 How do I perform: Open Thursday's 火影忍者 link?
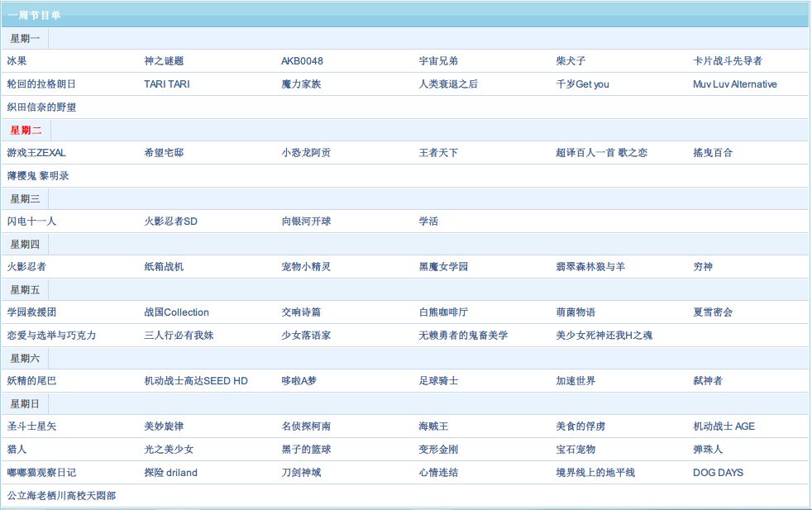point(26,267)
